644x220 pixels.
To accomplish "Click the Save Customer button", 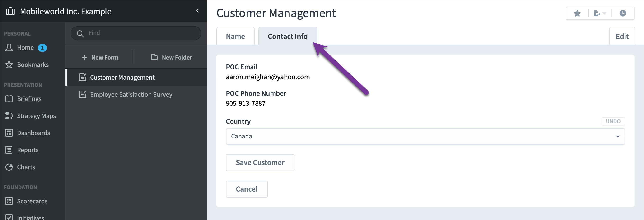I will point(260,163).
